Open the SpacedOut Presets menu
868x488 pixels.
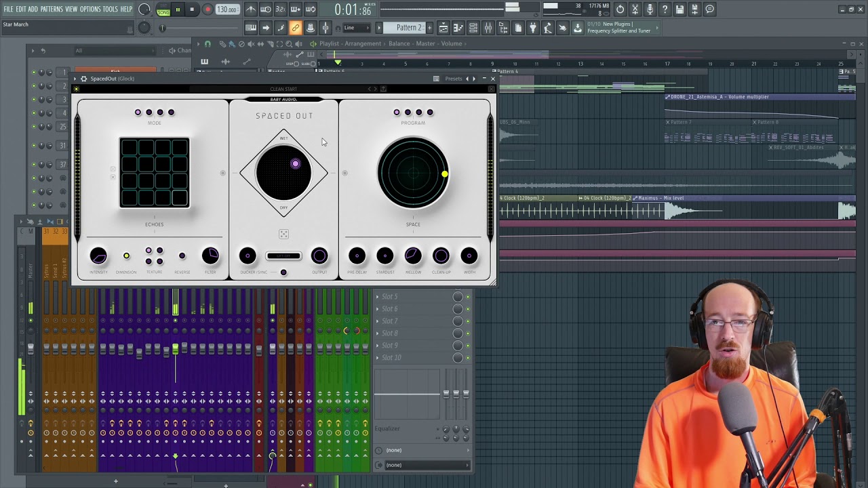(x=453, y=79)
